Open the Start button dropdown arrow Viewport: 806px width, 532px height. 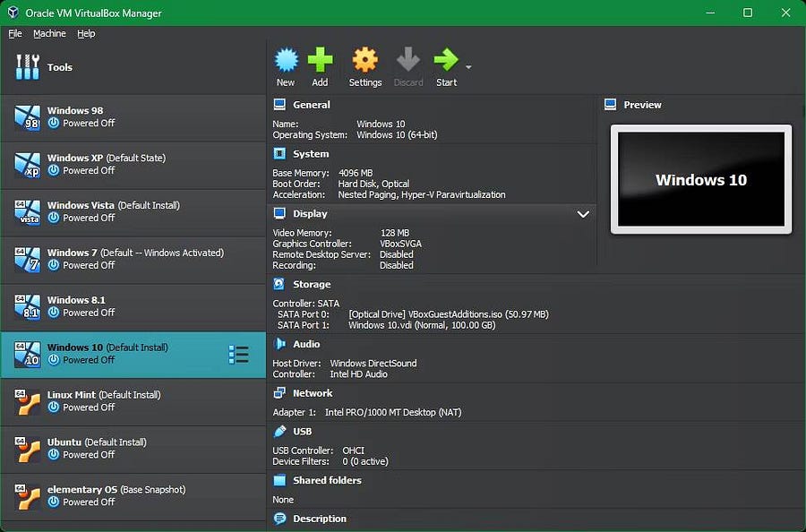[x=468, y=67]
